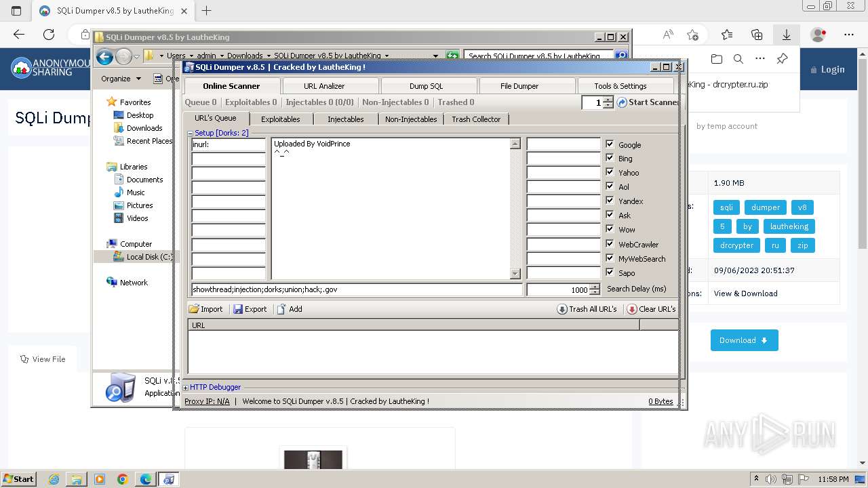868x488 pixels.
Task: Open Chrome from taskbar
Action: click(x=123, y=479)
